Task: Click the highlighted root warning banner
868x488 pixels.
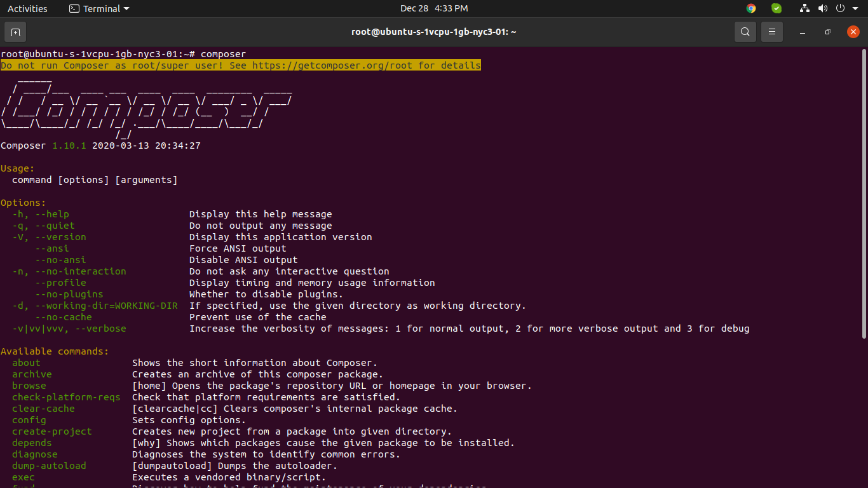Action: click(240, 65)
